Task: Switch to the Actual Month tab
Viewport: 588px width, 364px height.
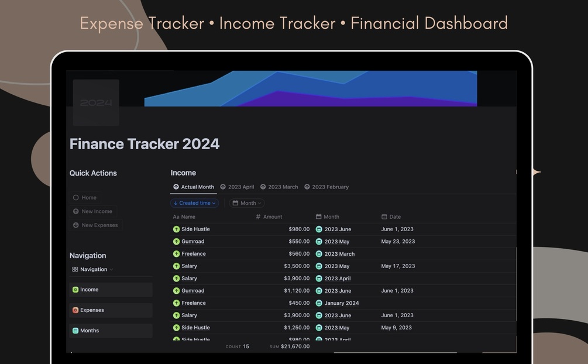Action: (194, 187)
